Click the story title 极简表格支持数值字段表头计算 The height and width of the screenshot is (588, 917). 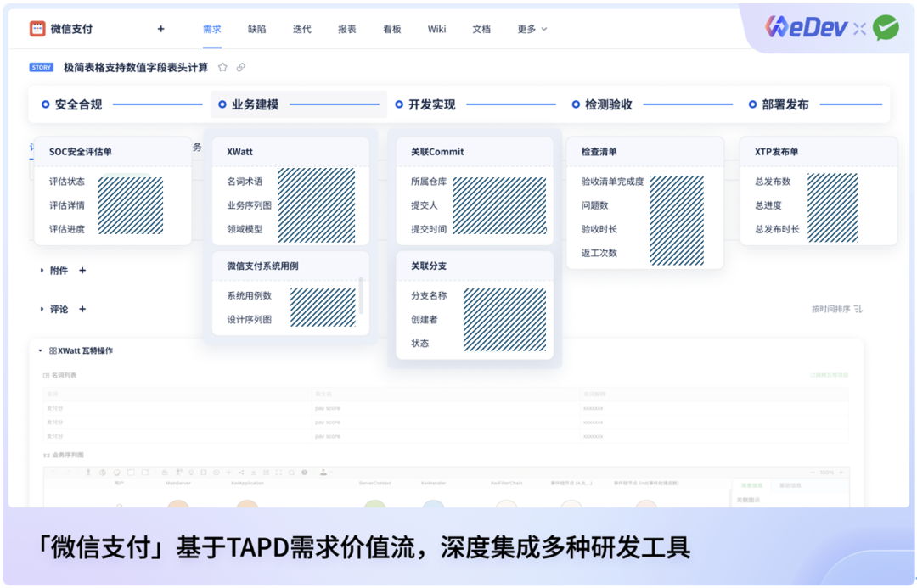pos(136,67)
